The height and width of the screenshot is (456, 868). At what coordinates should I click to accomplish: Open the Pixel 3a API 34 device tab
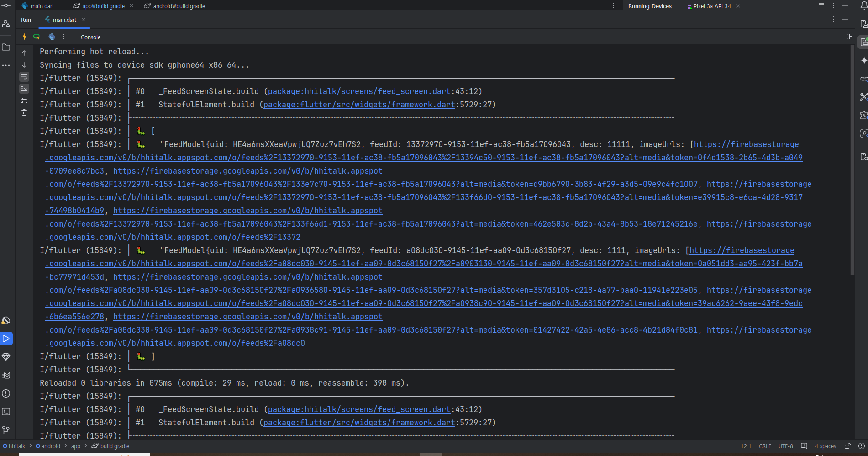coord(708,6)
